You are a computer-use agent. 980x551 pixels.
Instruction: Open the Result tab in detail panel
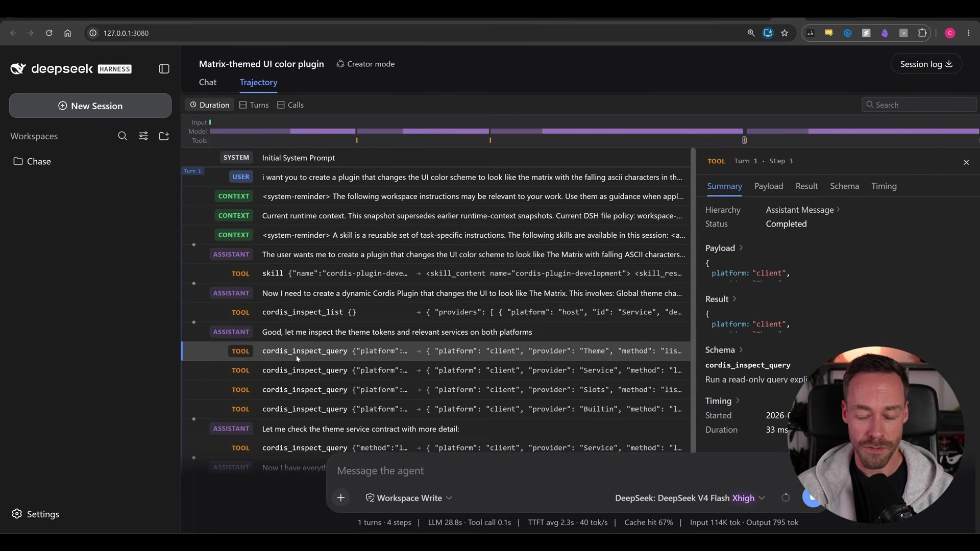tap(806, 186)
